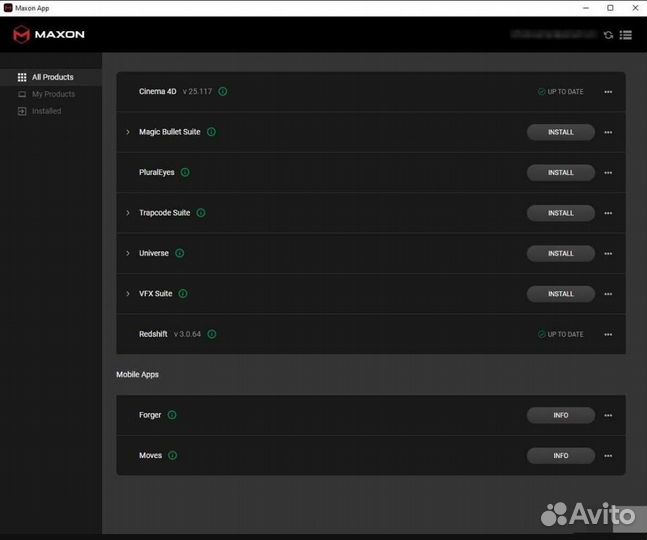
Task: Click the refresh icon in the header
Action: [608, 35]
